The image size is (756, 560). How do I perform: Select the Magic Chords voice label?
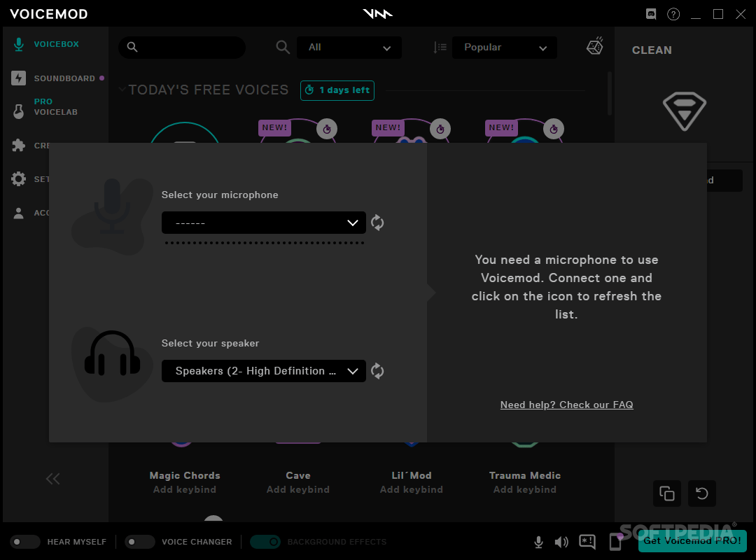point(185,475)
